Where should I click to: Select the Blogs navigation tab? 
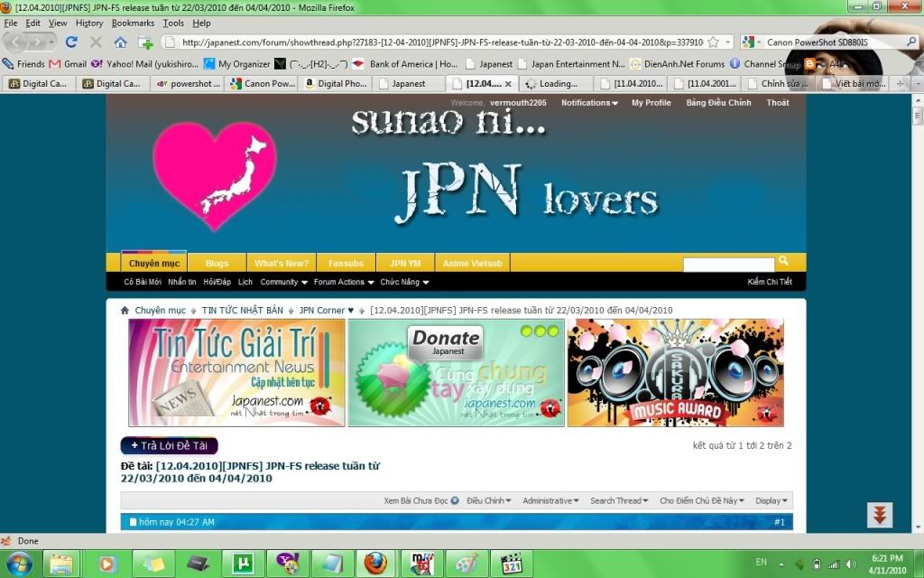point(217,263)
